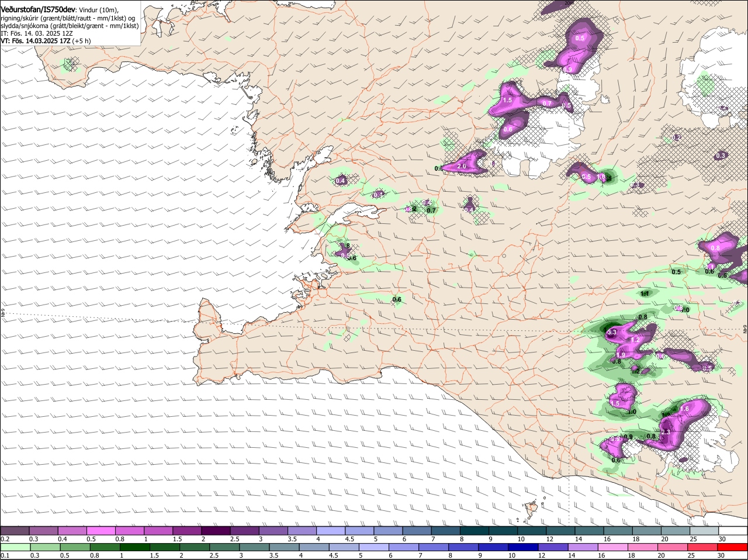Screen dimensions: 748x560
Task: Click the grey-green swatch labeled 3, lower legend row
Action: click(x=255, y=547)
